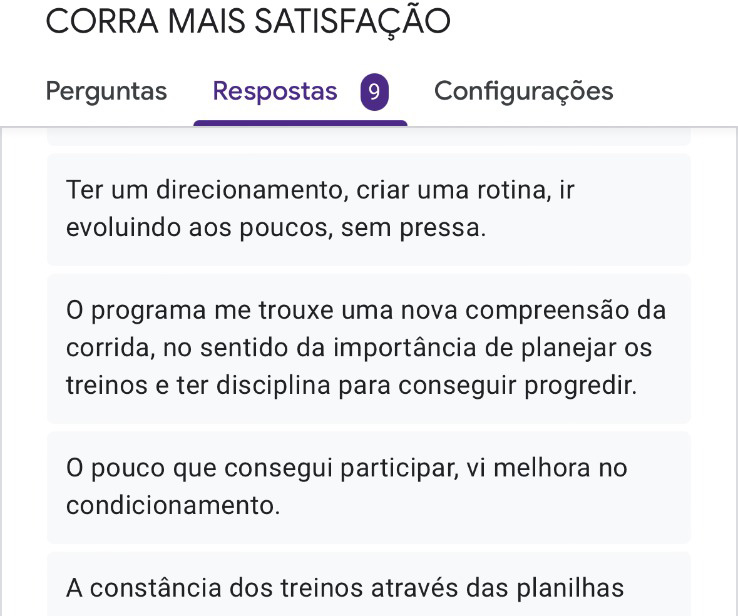Click the response "O pouco que consegui participar"
738x616 pixels.
click(x=368, y=487)
